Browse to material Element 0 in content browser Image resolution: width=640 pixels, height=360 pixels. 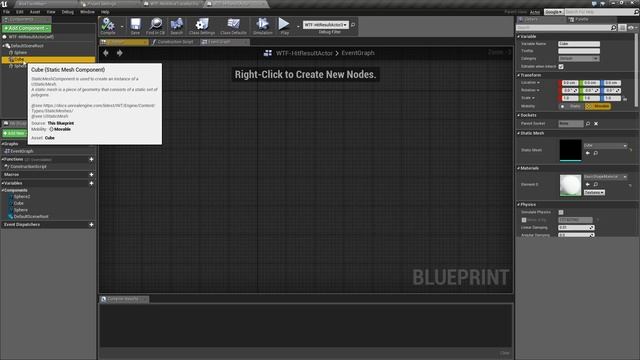(596, 184)
